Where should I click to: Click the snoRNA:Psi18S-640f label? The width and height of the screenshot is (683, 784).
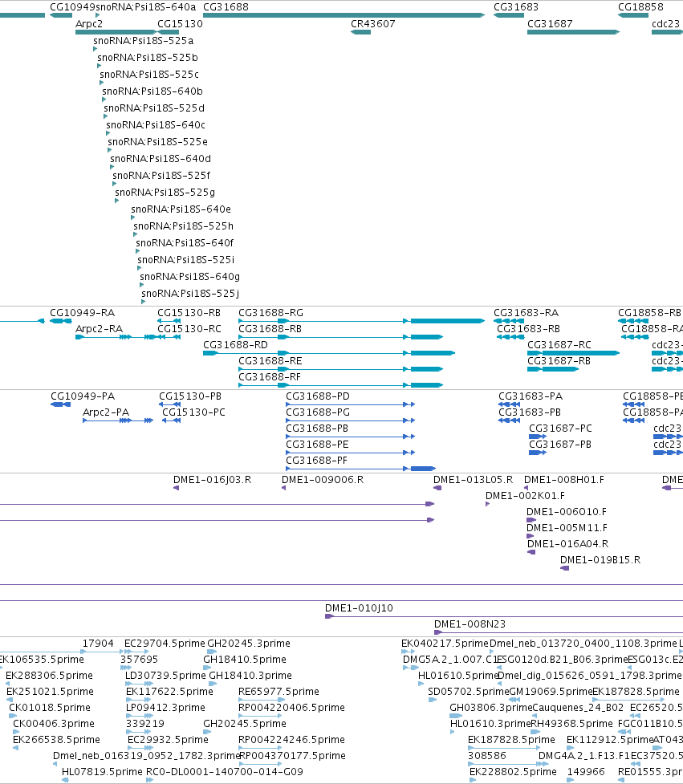pos(185,243)
